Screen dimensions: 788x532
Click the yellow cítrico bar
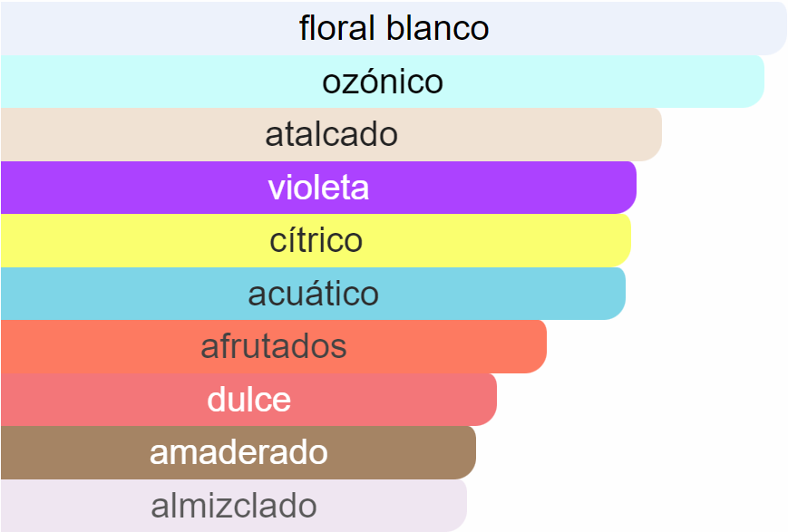tap(316, 241)
